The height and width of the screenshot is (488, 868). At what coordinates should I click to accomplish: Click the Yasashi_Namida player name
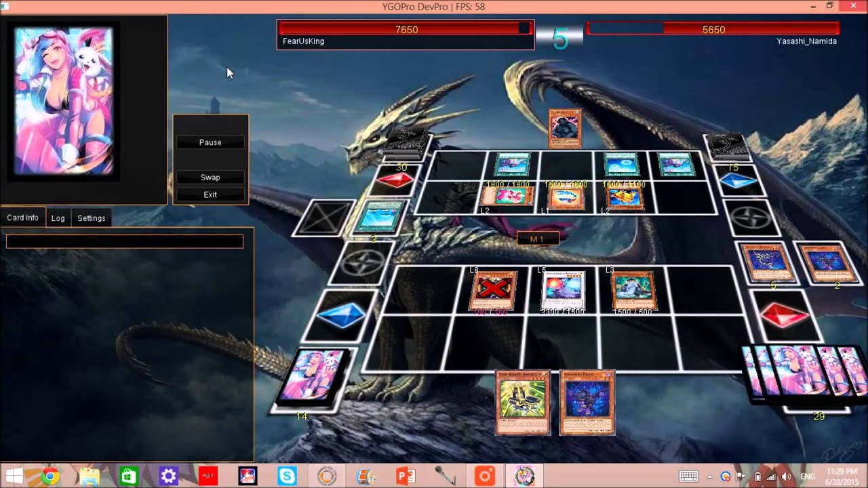pyautogui.click(x=806, y=41)
